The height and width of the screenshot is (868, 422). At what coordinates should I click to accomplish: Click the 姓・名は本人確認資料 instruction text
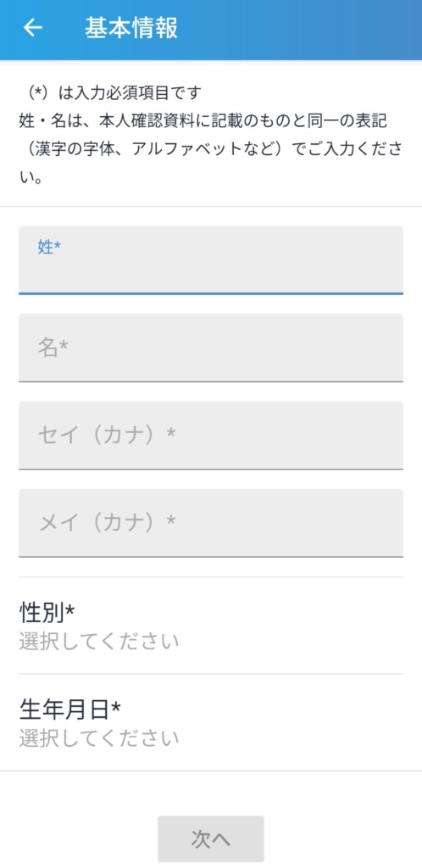[x=210, y=149]
